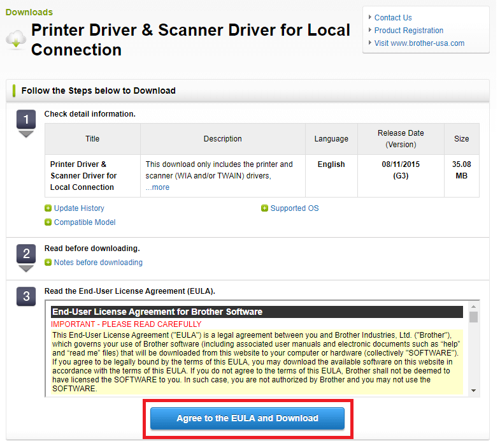500x448 pixels.
Task: Click the arrow bullet beside Contact Us
Action: pos(369,18)
